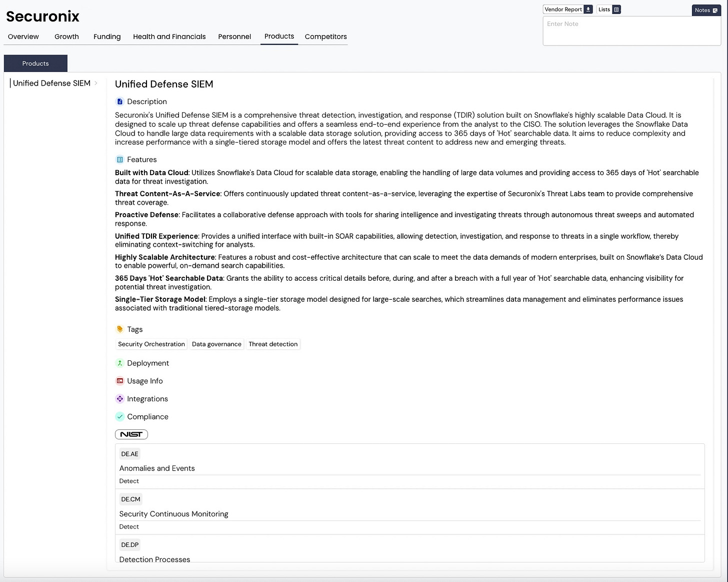Open the Overview tab

(23, 37)
